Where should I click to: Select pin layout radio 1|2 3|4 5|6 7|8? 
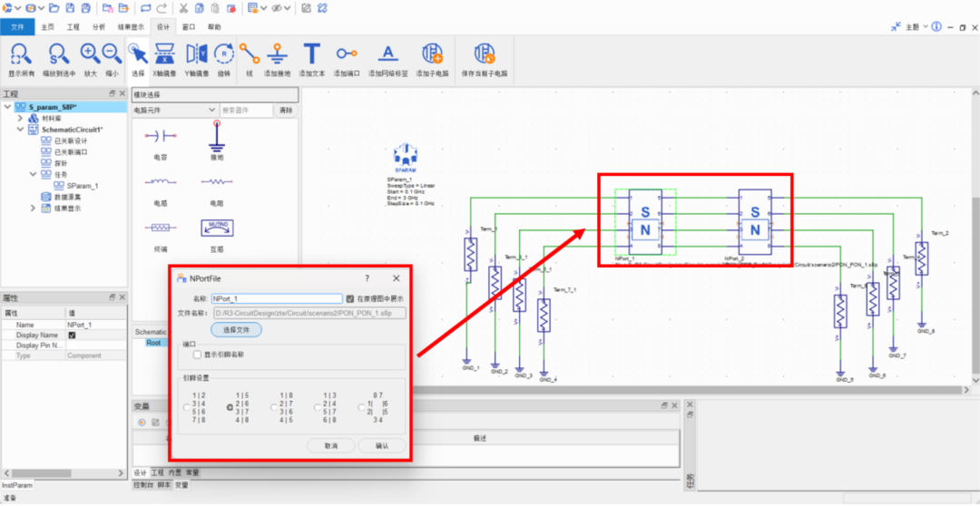point(186,407)
